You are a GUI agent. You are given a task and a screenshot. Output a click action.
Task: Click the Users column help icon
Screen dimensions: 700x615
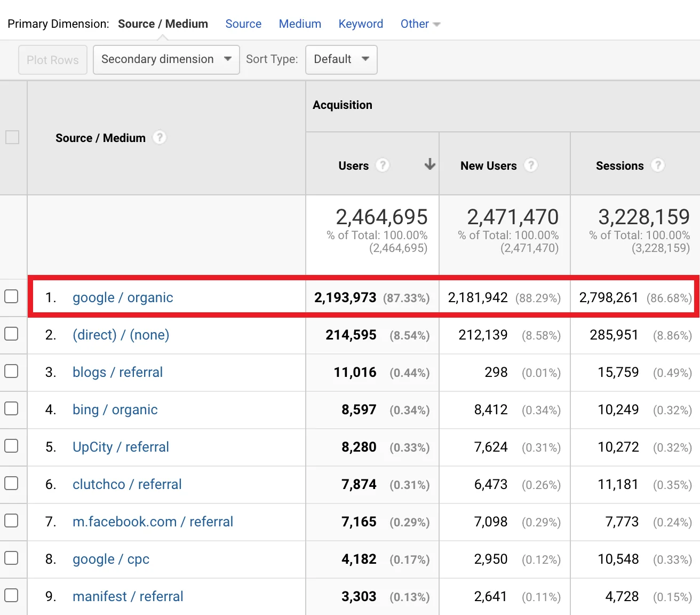point(382,165)
